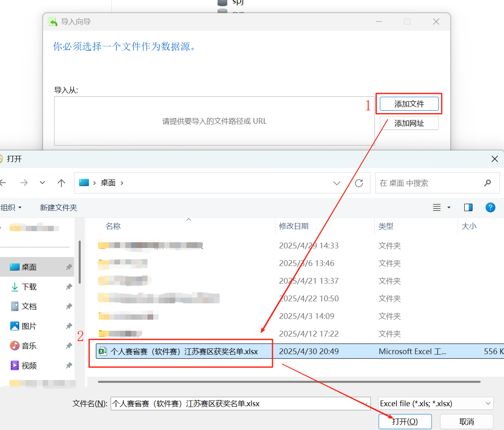
Task: Open recent locations dropdown chevron
Action: (42, 183)
